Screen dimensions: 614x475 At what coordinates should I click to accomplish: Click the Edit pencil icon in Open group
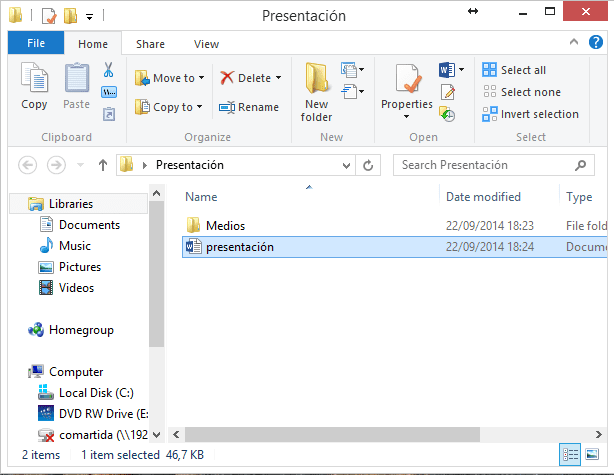(x=447, y=92)
